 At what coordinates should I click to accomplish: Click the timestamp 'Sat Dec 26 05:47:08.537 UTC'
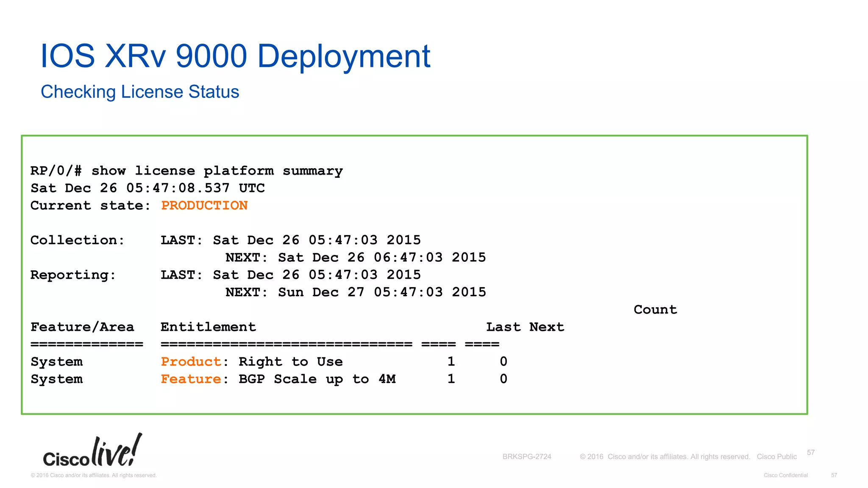[147, 188]
